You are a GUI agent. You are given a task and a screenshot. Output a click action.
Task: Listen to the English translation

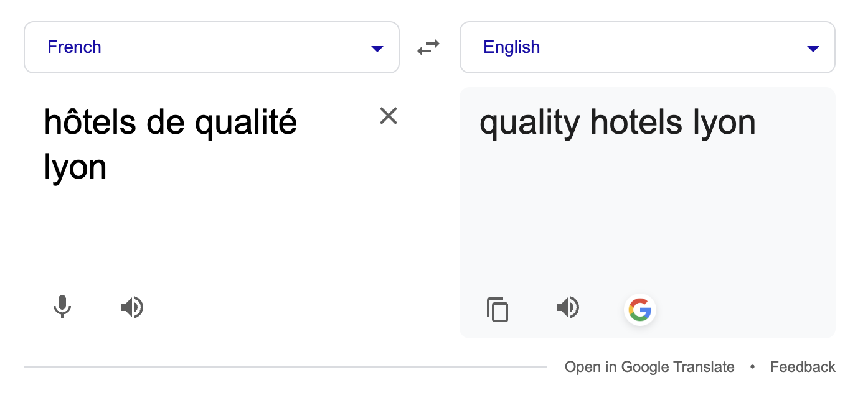pos(568,307)
